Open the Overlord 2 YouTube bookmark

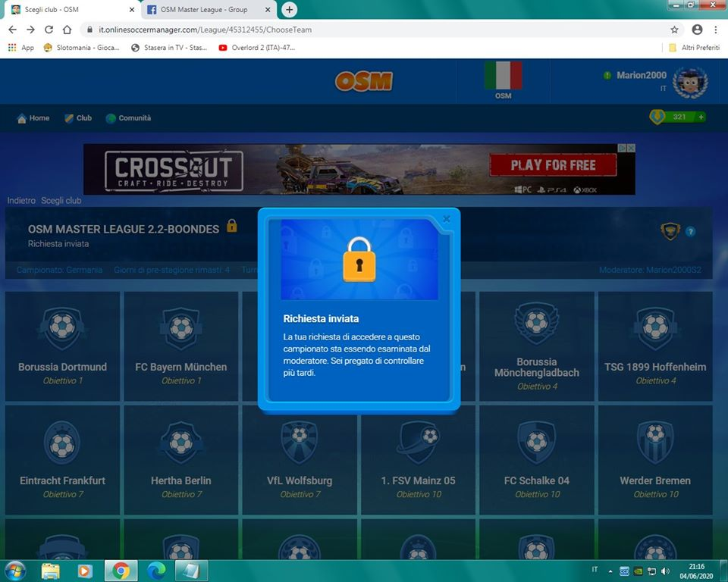257,47
